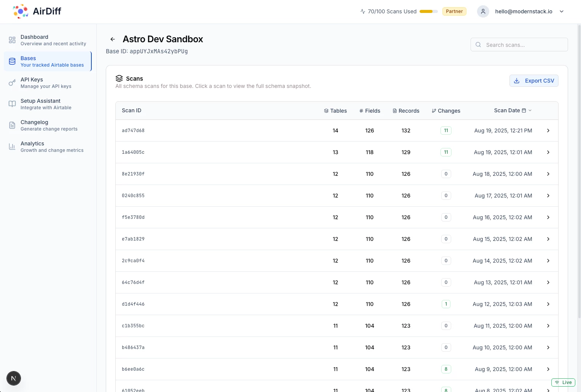
Task: Click the hello@modernstack.io account label
Action: [524, 11]
